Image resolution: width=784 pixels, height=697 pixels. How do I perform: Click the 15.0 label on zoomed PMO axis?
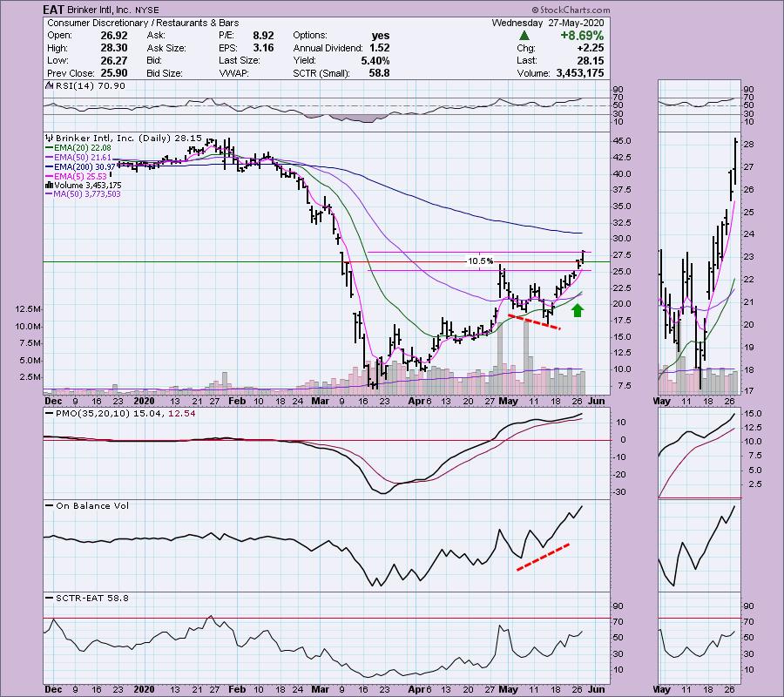[753, 414]
